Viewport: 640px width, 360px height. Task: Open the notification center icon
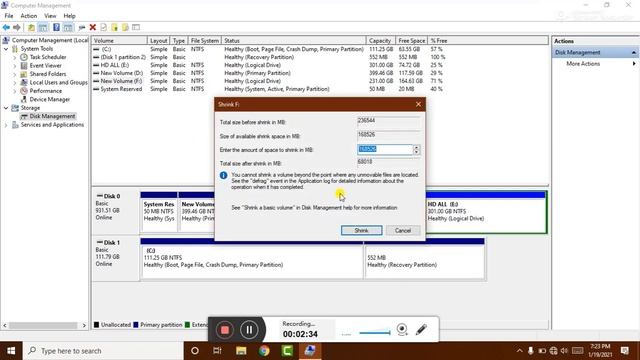tap(624, 351)
